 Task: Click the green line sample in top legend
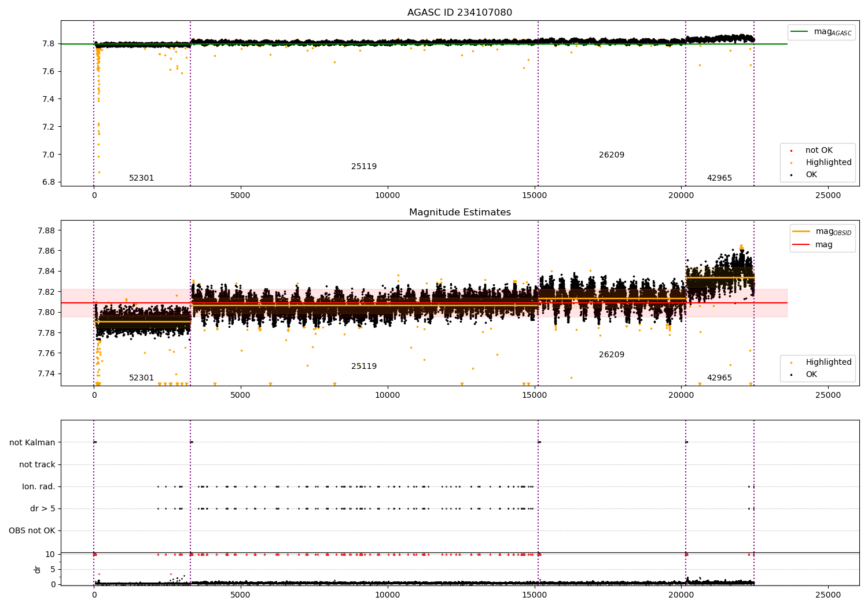[x=800, y=32]
